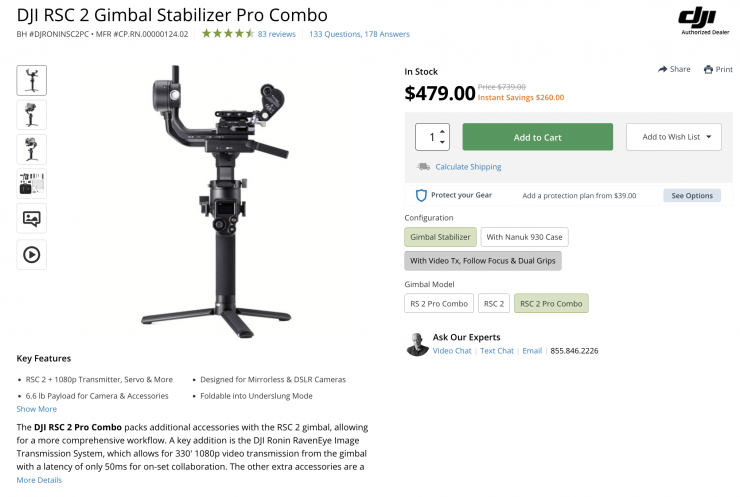Select second gimbal thumbnail image
The height and width of the screenshot is (497, 740).
point(31,114)
